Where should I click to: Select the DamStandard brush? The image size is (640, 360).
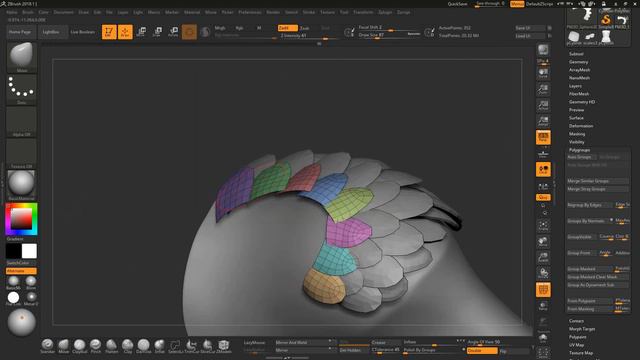[143, 346]
